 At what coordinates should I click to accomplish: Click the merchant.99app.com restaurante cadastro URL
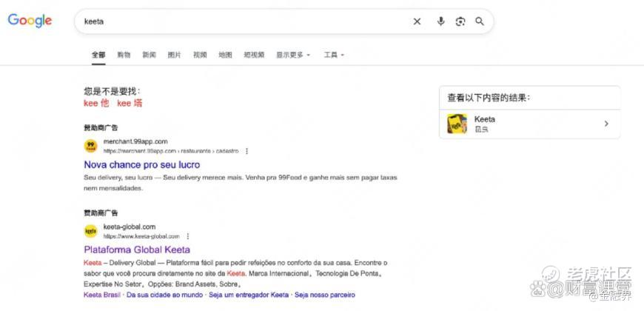click(x=171, y=151)
